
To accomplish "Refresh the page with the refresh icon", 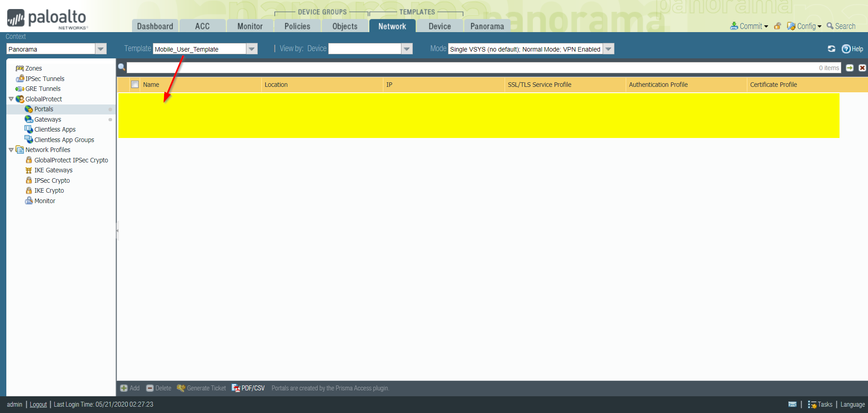I will click(831, 49).
